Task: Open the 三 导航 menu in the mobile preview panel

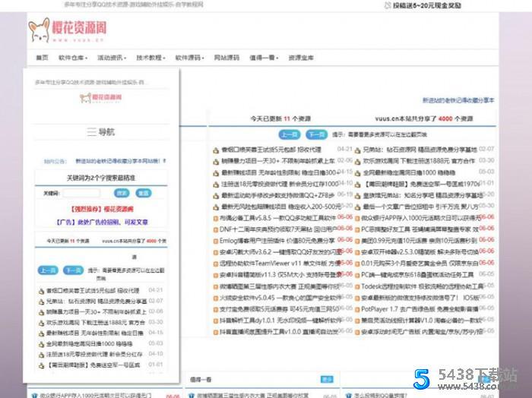Action: click(101, 132)
